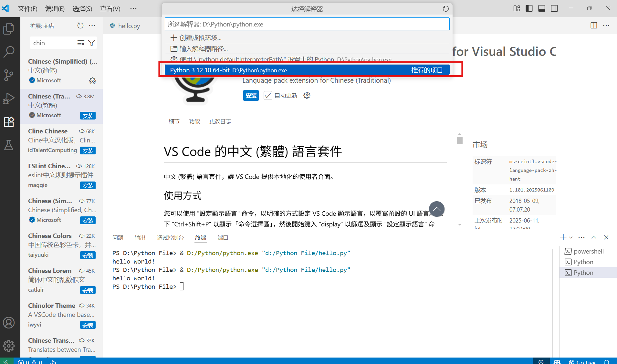
Task: Open the Accounts menu icon
Action: point(9,323)
